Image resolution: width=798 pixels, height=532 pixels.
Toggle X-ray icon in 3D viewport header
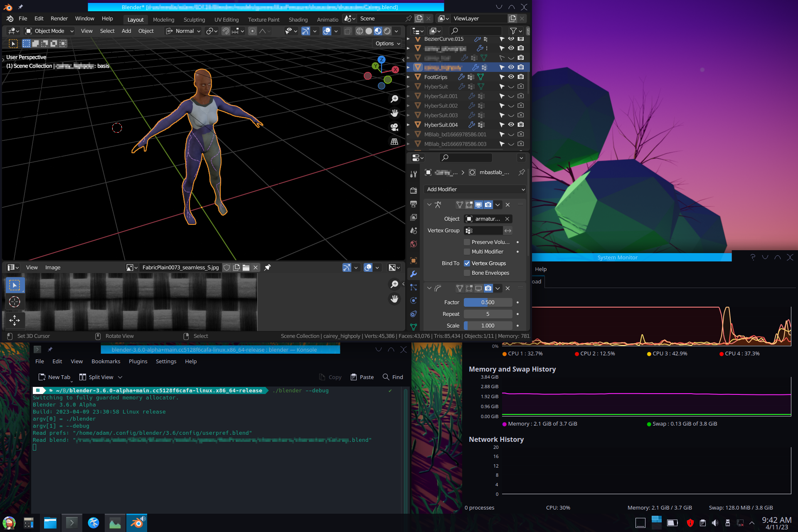click(348, 31)
